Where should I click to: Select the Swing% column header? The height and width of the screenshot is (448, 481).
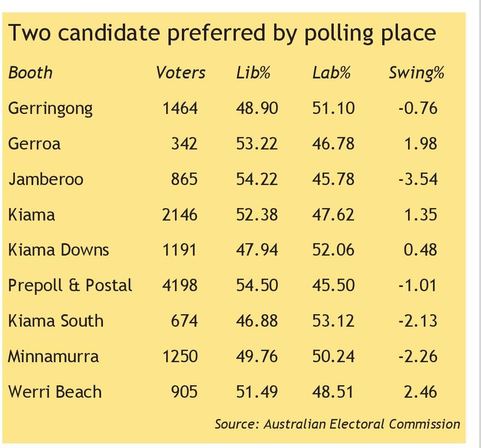point(416,73)
